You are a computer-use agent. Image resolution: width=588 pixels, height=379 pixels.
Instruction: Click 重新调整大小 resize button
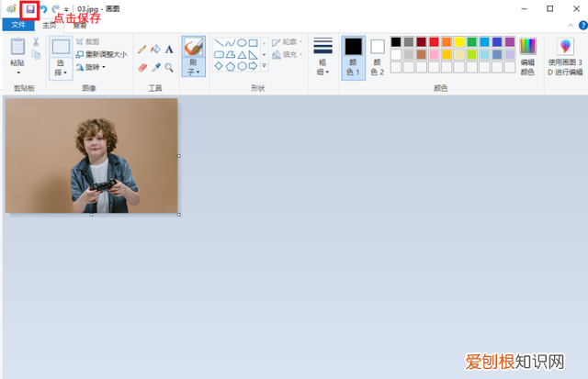[100, 54]
